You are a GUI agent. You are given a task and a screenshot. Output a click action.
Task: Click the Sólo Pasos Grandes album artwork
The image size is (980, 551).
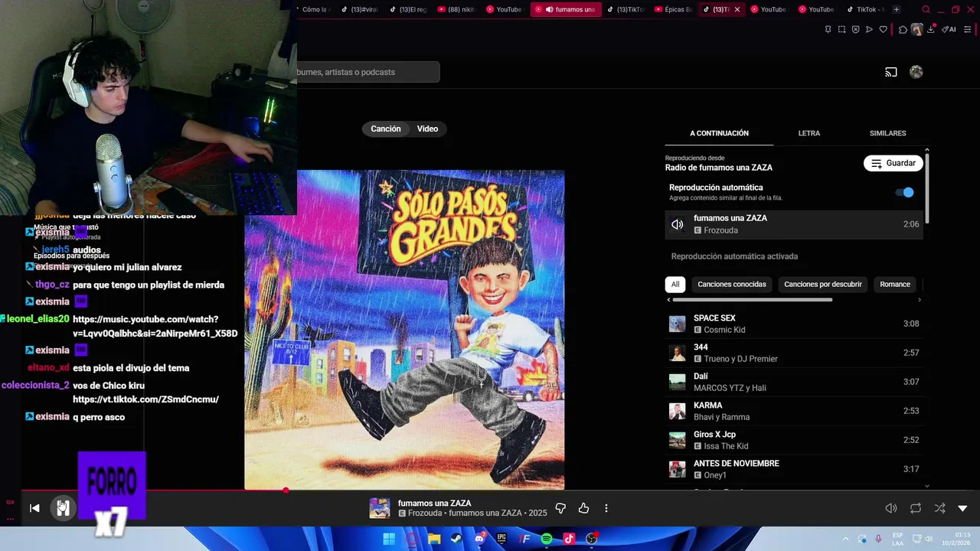pyautogui.click(x=404, y=330)
